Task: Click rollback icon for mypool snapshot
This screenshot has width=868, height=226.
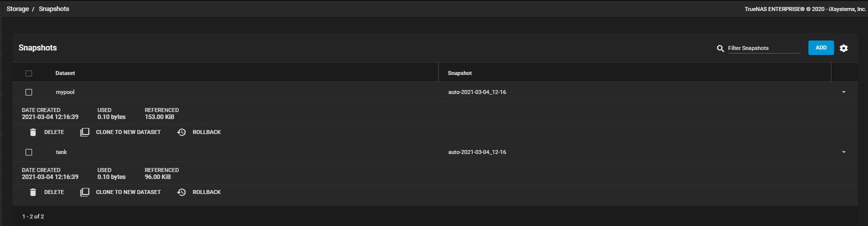Action: coord(181,132)
